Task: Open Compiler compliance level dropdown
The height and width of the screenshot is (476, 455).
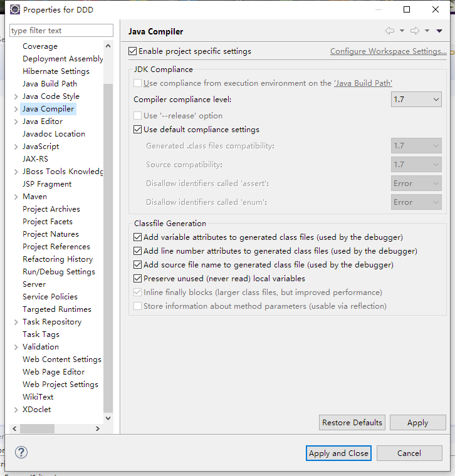Action: pos(416,100)
